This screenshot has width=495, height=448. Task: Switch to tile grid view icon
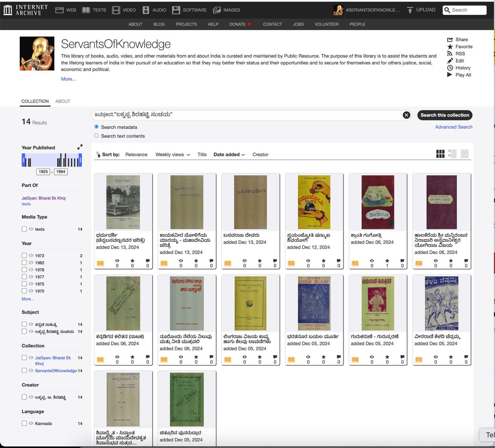(440, 154)
